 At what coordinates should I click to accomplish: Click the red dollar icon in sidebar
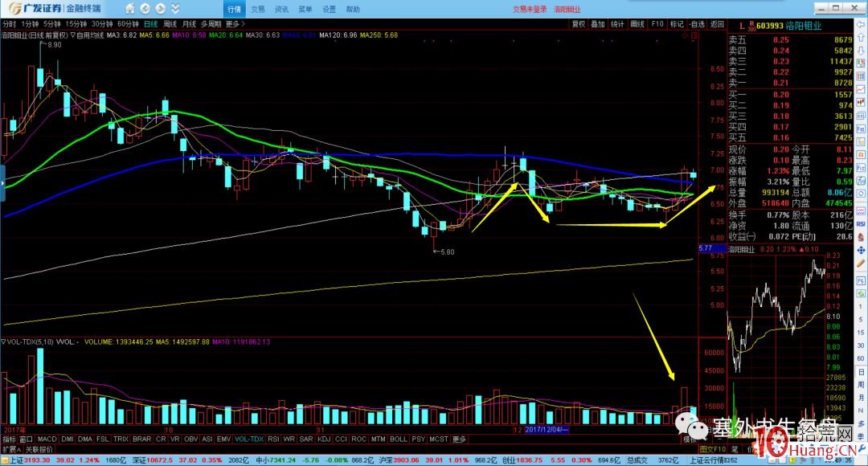coord(862,238)
